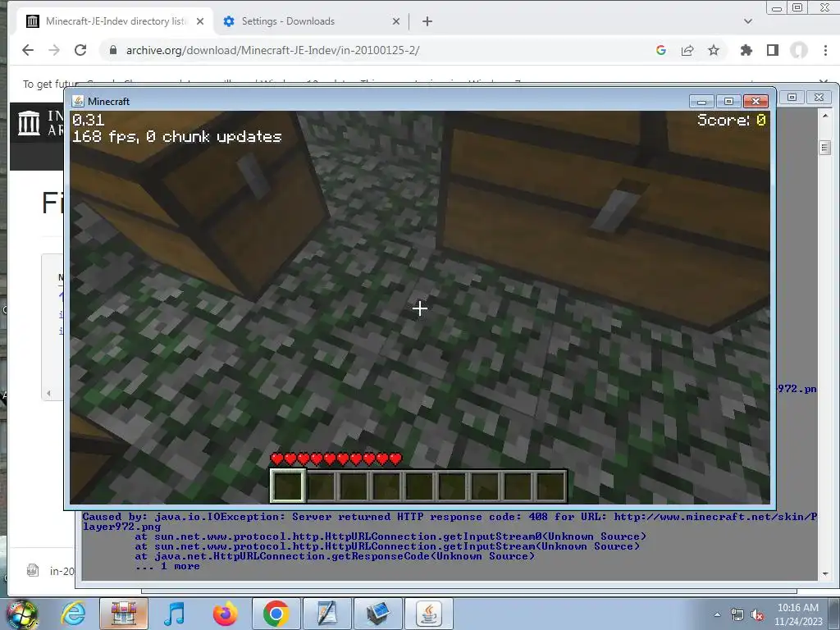Open the monitor taskbar app
Viewport: 840px width, 630px height.
click(x=377, y=614)
